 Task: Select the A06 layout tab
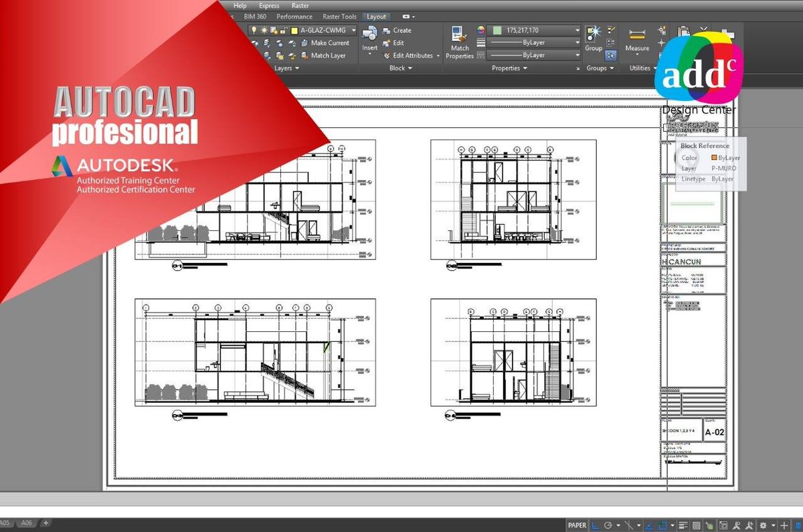[x=26, y=523]
